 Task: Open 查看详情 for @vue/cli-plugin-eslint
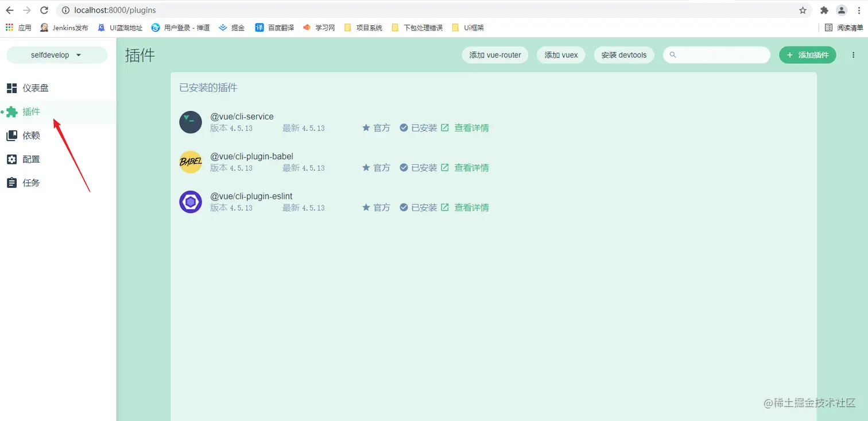tap(471, 207)
